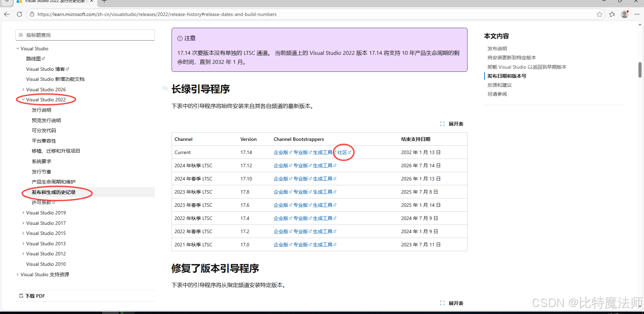
Task: Expand the Visual Studio 2019 tree node
Action: [23, 213]
